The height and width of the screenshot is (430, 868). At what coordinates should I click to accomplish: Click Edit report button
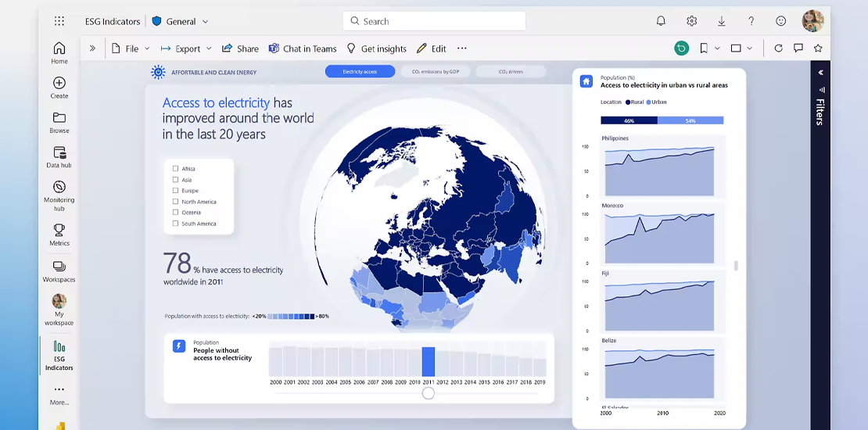click(431, 48)
